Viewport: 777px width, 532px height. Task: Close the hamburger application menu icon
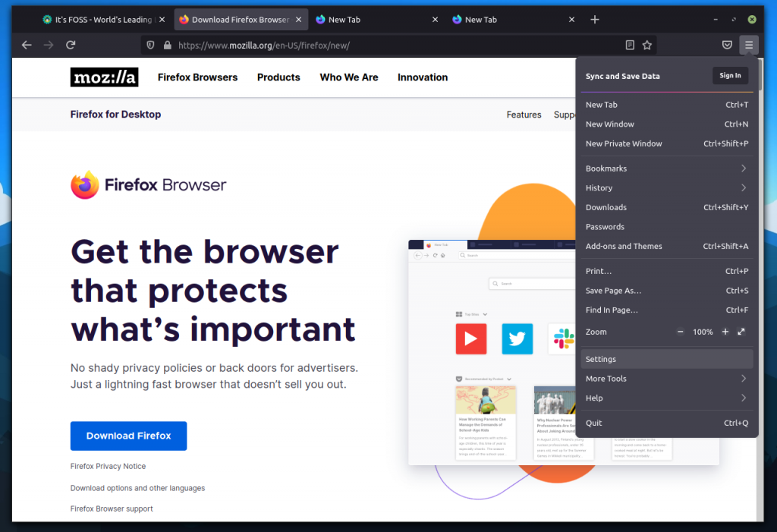point(749,46)
